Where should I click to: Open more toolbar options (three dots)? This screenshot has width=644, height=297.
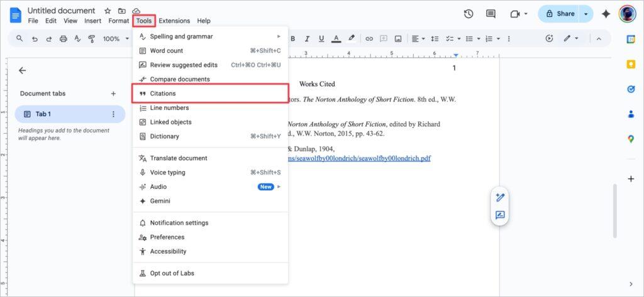(509, 38)
